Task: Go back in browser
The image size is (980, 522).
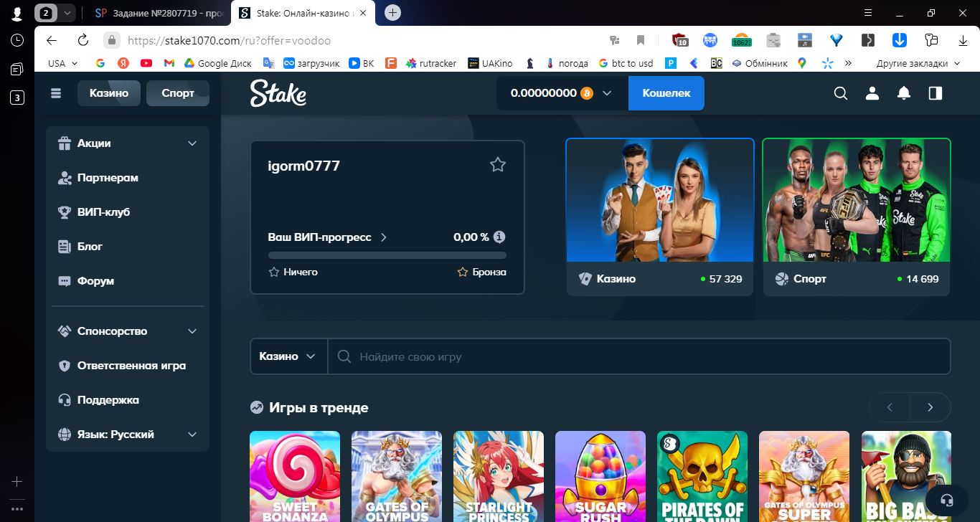Action: coord(51,40)
